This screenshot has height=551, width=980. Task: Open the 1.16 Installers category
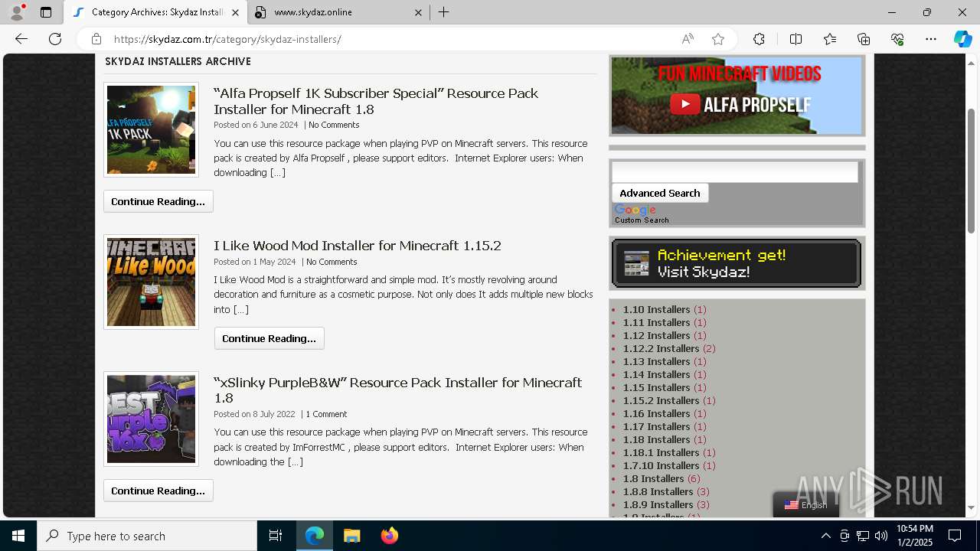point(656,413)
